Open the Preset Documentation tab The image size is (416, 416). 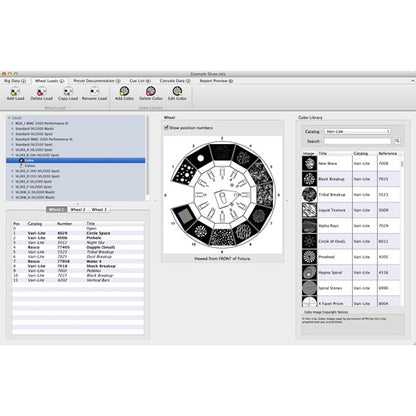pyautogui.click(x=97, y=81)
